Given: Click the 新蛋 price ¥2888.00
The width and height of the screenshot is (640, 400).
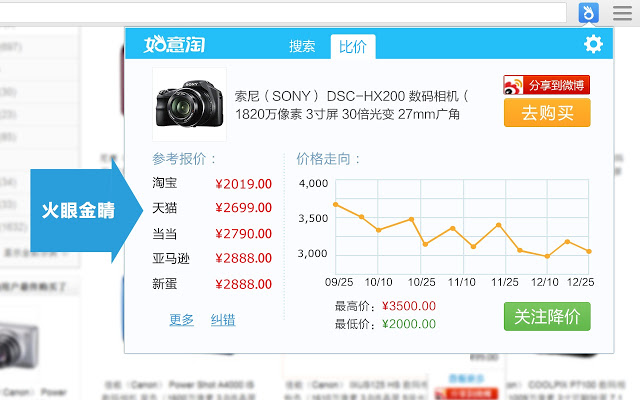Looking at the screenshot, I should 243,284.
